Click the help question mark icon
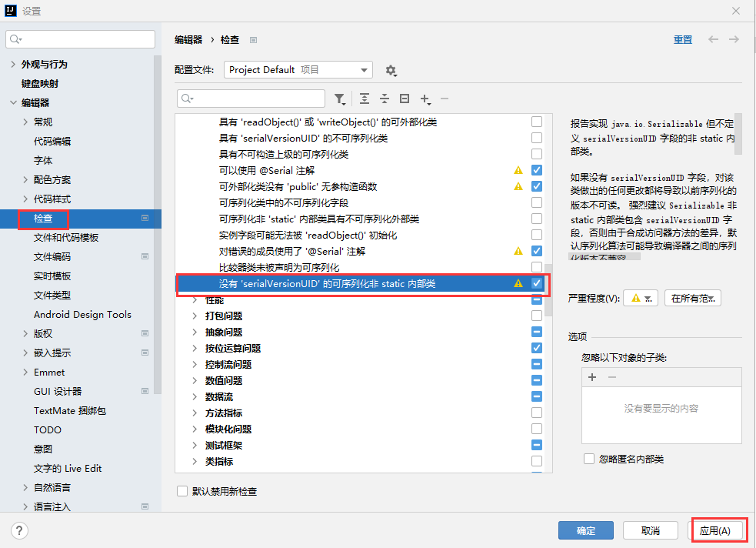Viewport: 756px width, 548px height. pos(20,530)
